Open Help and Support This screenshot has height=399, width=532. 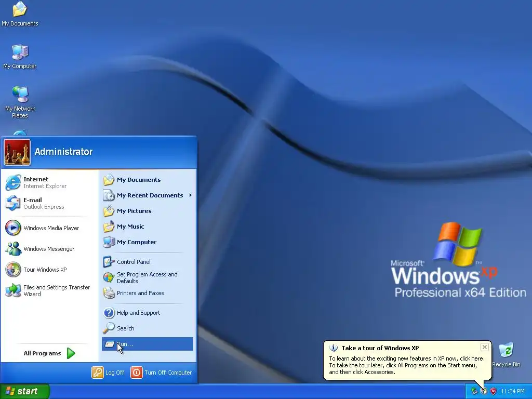147,313
